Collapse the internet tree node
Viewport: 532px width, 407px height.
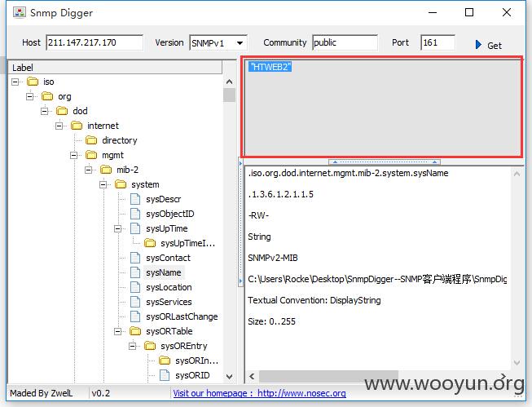coord(59,126)
